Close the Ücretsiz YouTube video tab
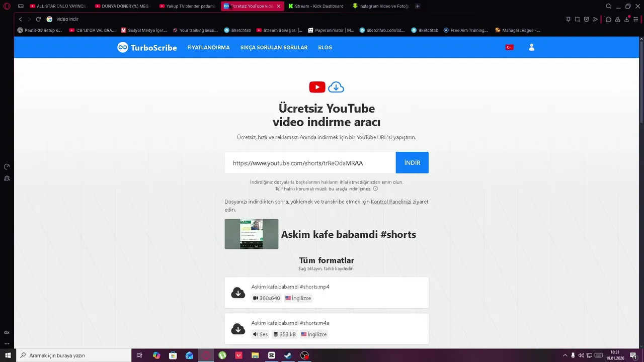Image resolution: width=644 pixels, height=362 pixels. (x=279, y=6)
